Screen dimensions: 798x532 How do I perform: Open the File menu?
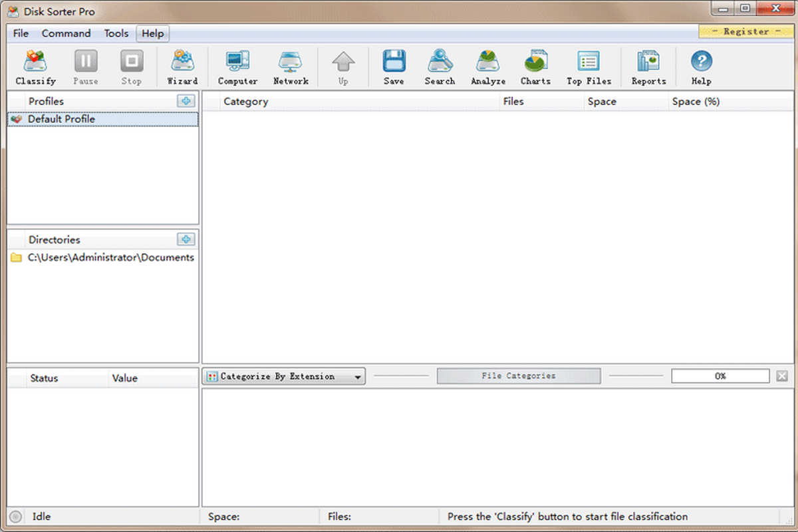[20, 33]
